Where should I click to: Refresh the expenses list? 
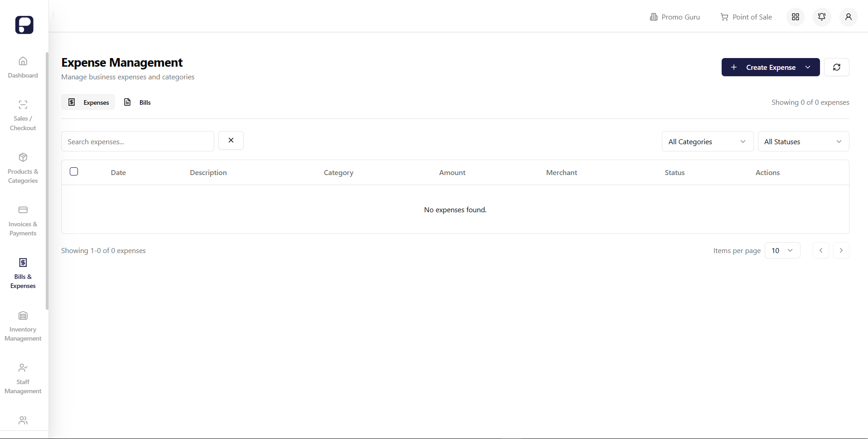(x=836, y=67)
